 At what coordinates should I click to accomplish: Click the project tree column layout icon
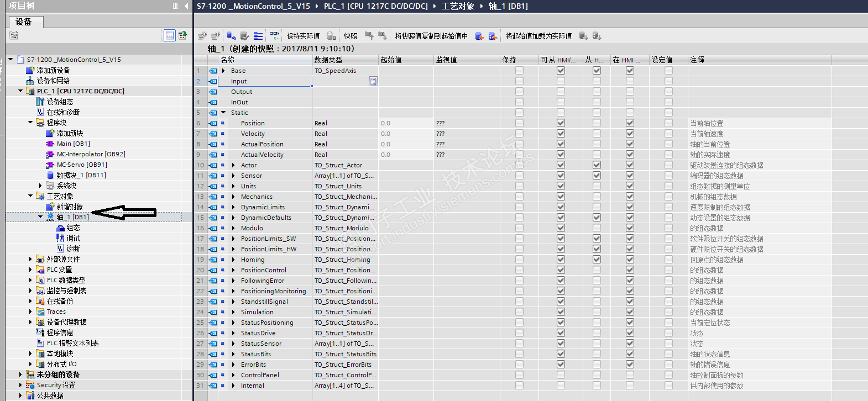pos(176,6)
